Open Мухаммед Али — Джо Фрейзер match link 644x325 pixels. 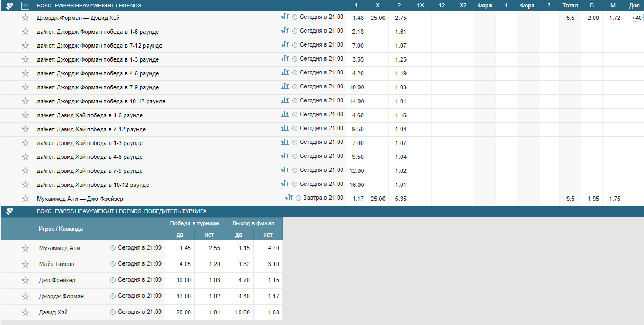tap(80, 199)
